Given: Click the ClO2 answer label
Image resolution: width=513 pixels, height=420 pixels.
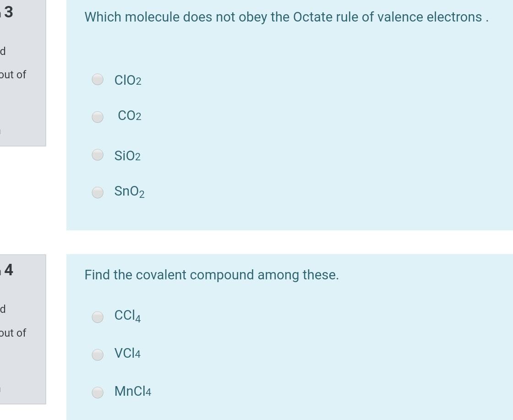Looking at the screenshot, I should (x=127, y=79).
